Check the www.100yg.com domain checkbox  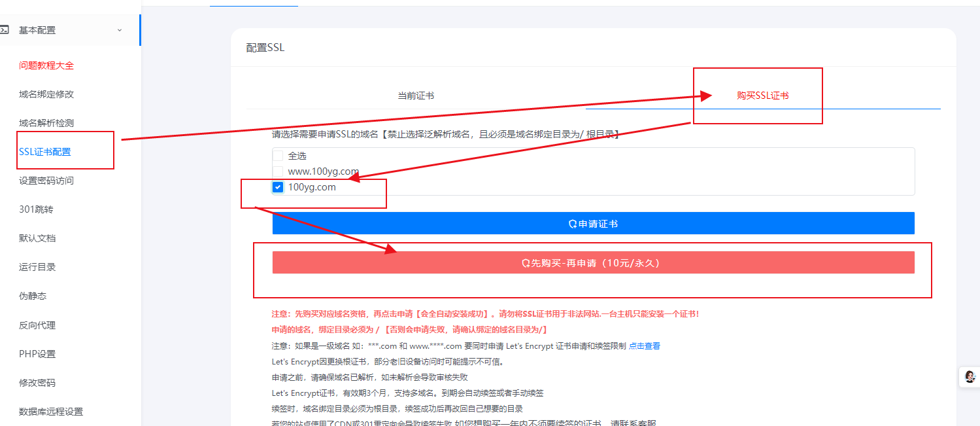click(x=278, y=171)
